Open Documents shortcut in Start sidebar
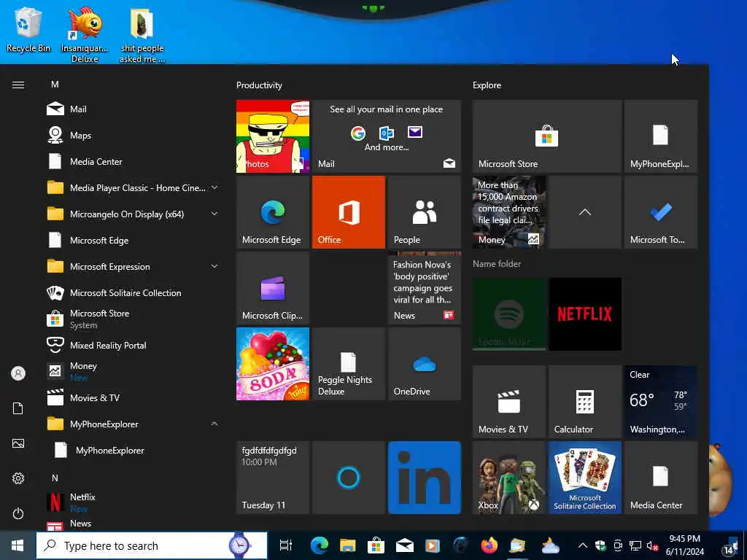Screen dimensions: 747x560 coord(18,408)
